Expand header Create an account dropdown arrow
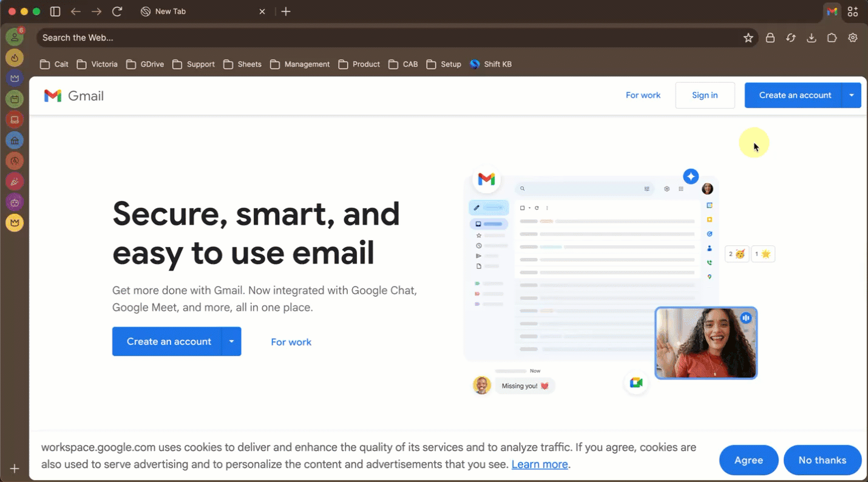868x482 pixels. point(852,95)
